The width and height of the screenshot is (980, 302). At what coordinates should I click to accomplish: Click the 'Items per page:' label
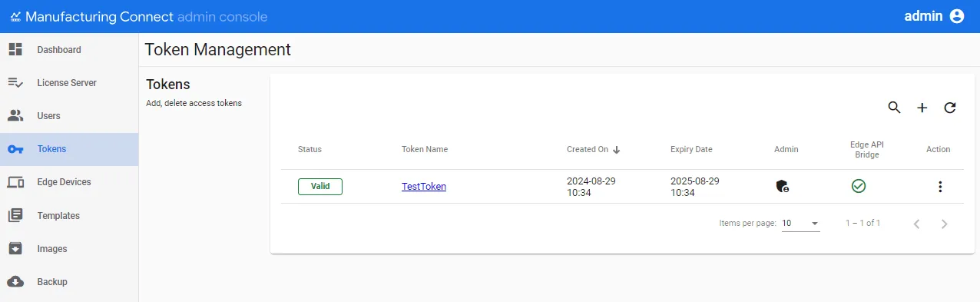(747, 224)
